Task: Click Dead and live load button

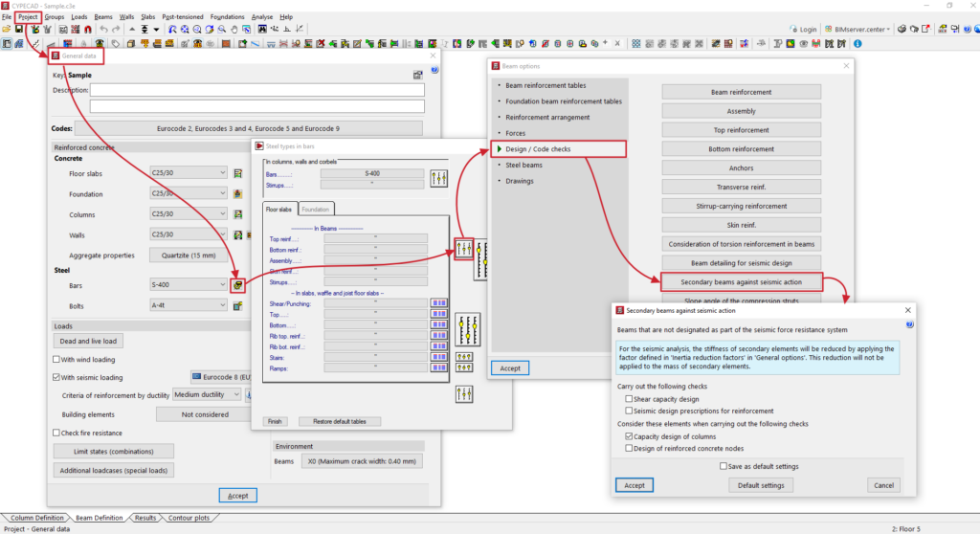Action: [88, 341]
